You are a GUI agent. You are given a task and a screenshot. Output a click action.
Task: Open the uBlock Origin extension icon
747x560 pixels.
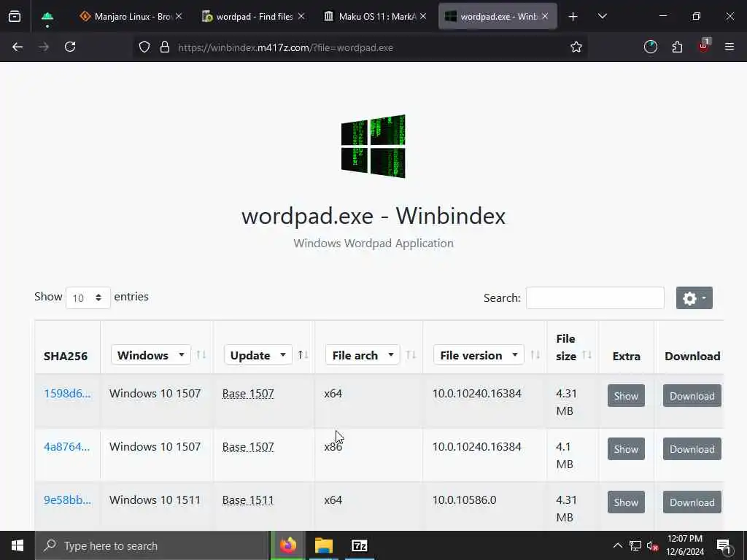(704, 47)
